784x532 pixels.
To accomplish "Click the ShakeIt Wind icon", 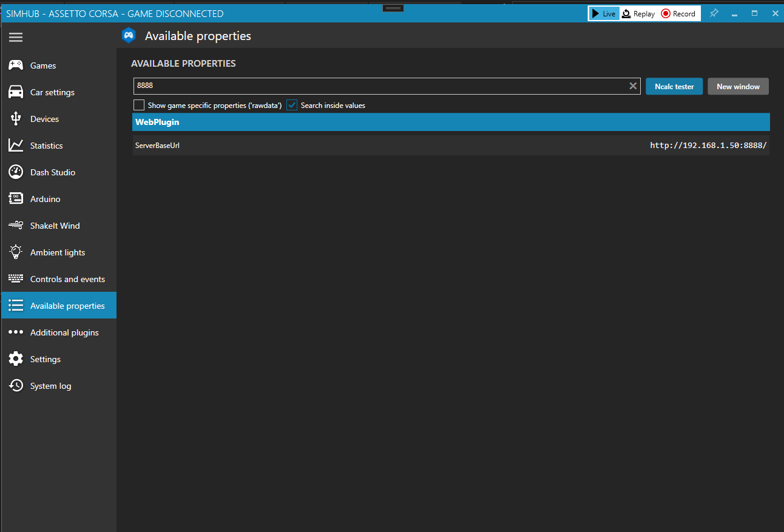I will [x=16, y=226].
